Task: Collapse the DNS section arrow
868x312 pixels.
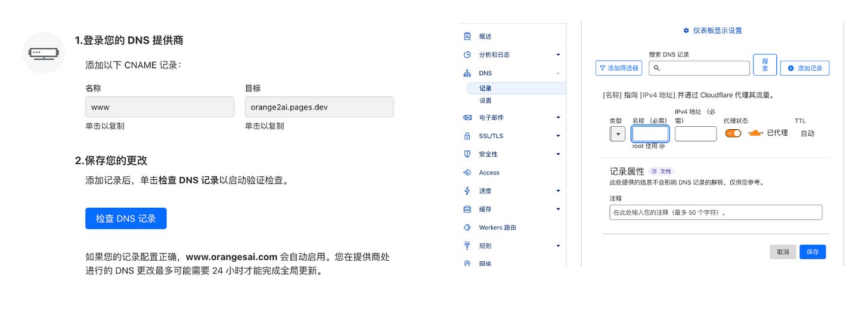Action: coord(558,73)
